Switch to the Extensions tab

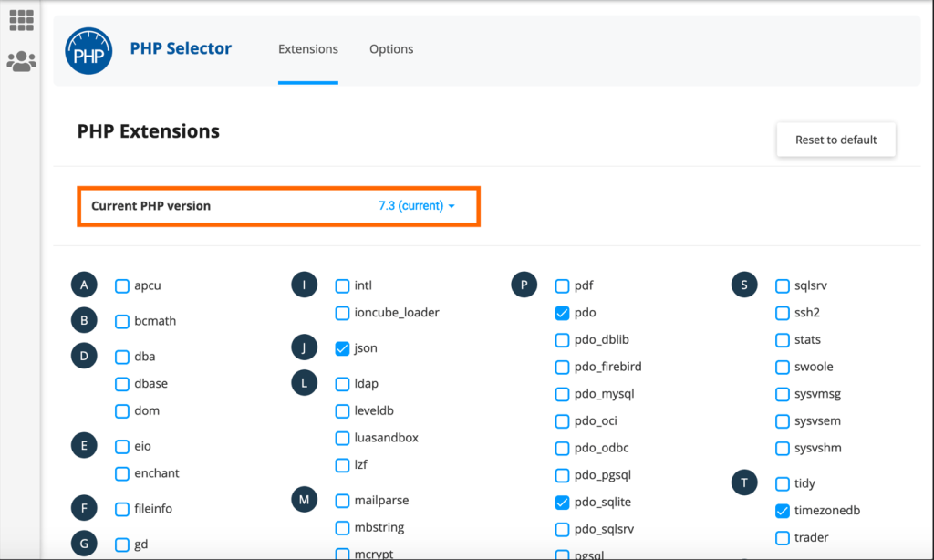coord(308,49)
